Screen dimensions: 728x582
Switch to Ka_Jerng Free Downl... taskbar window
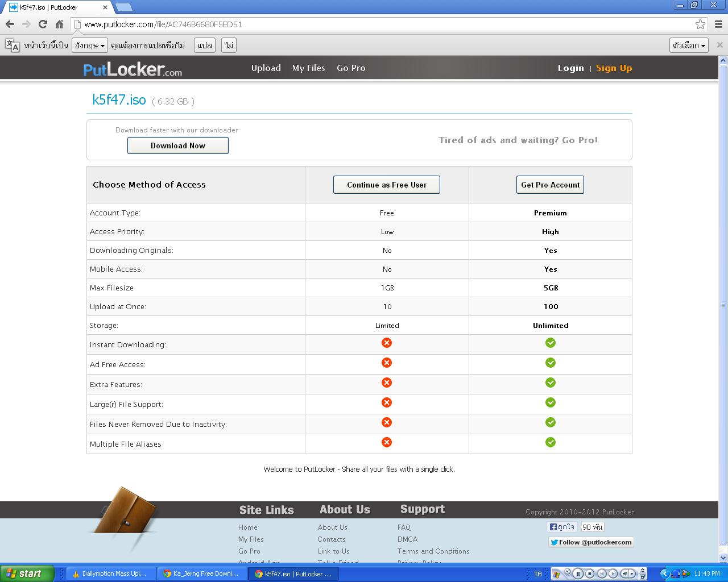[x=201, y=574]
